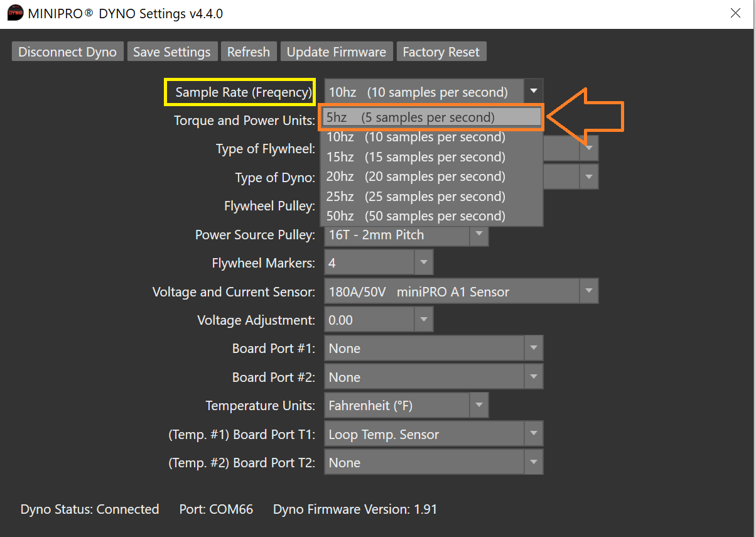Image resolution: width=756 pixels, height=537 pixels.
Task: Click the Flywheel Pulley label
Action: (269, 206)
